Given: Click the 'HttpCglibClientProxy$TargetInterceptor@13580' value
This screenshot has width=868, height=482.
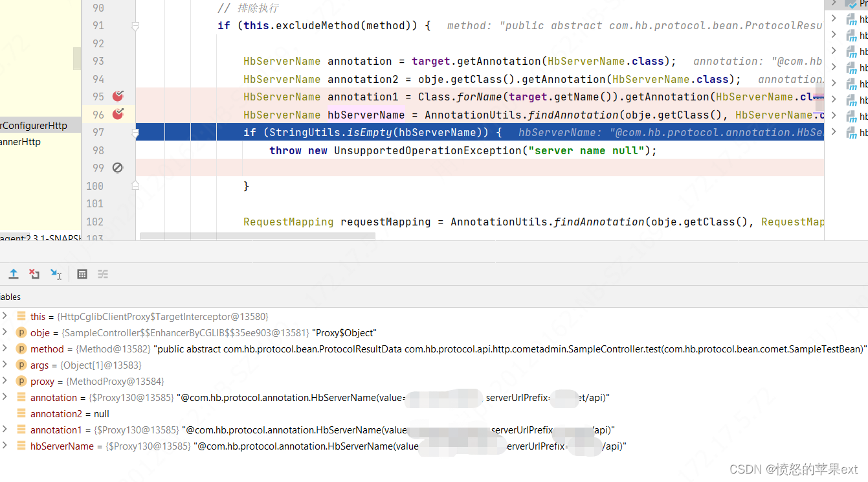Looking at the screenshot, I should pyautogui.click(x=162, y=317).
